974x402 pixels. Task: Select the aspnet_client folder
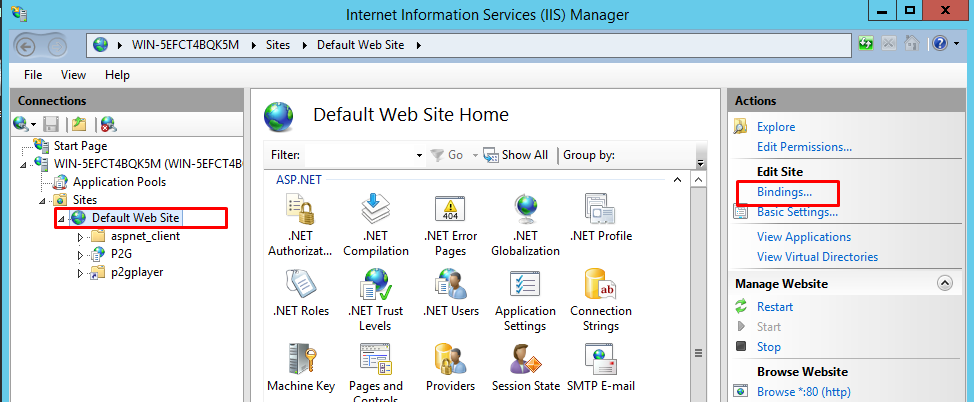click(145, 236)
